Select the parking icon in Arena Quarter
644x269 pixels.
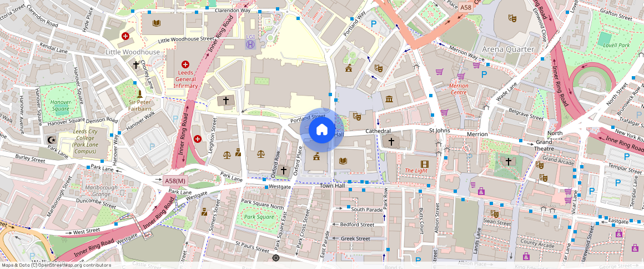484,74
